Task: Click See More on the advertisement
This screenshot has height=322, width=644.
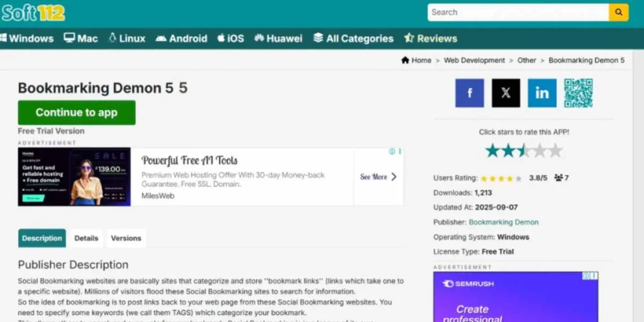Action: point(378,177)
